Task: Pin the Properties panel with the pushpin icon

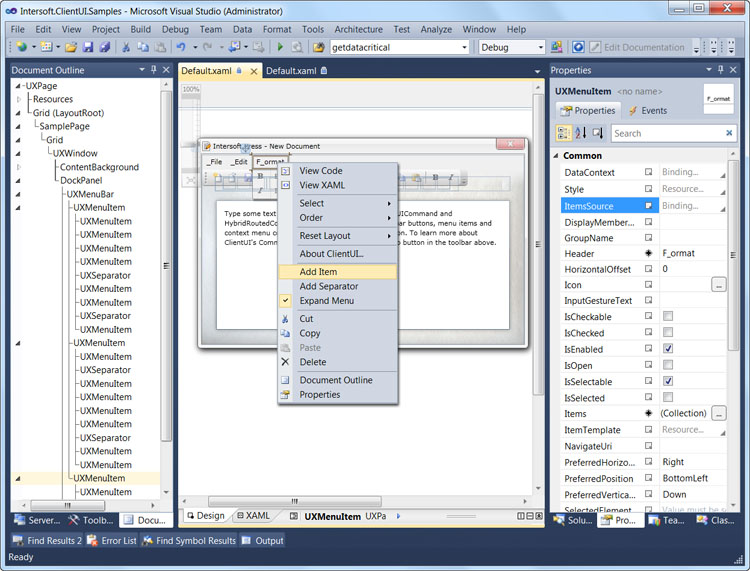Action: [x=721, y=70]
